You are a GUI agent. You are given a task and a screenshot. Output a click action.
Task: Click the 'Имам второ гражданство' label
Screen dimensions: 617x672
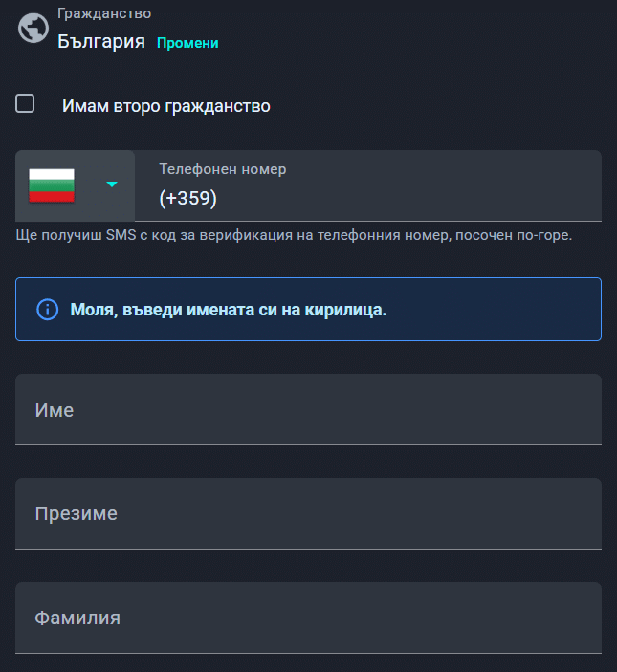tap(166, 106)
